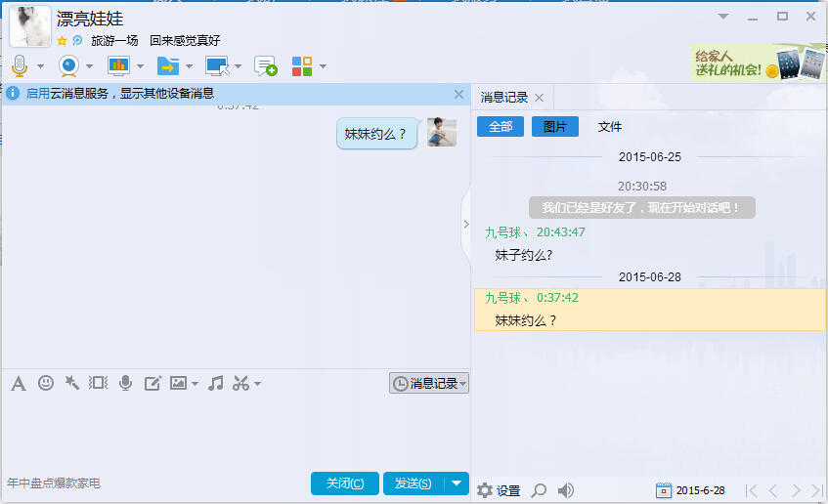Filter message records by 文件
This screenshot has height=504, width=828.
coord(609,127)
